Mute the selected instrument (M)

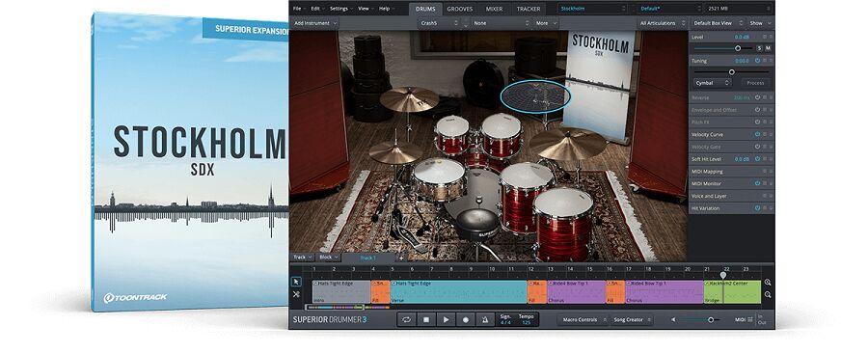pos(768,48)
